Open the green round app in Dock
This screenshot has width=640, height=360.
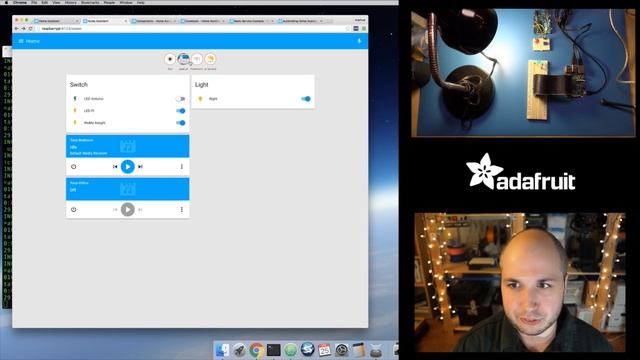(x=291, y=350)
